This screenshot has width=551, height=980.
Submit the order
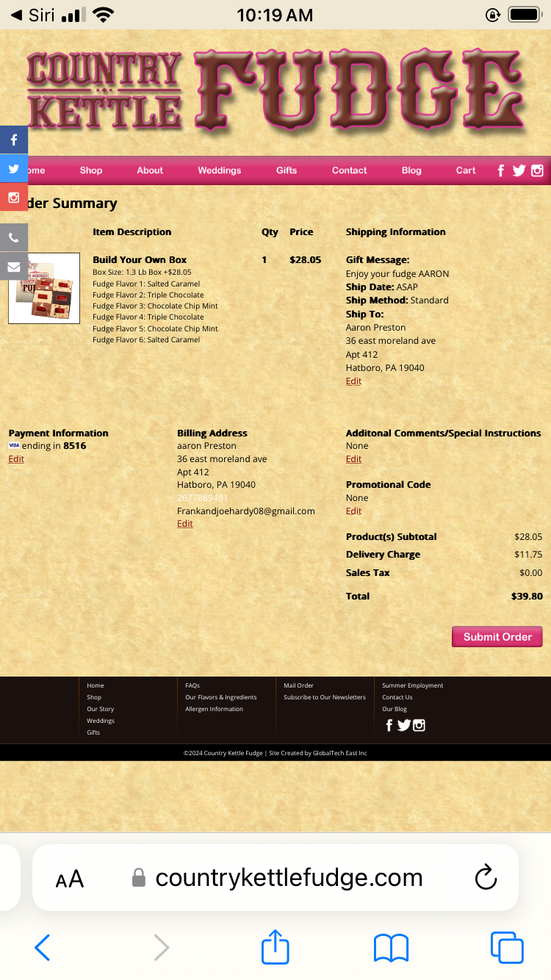point(497,637)
